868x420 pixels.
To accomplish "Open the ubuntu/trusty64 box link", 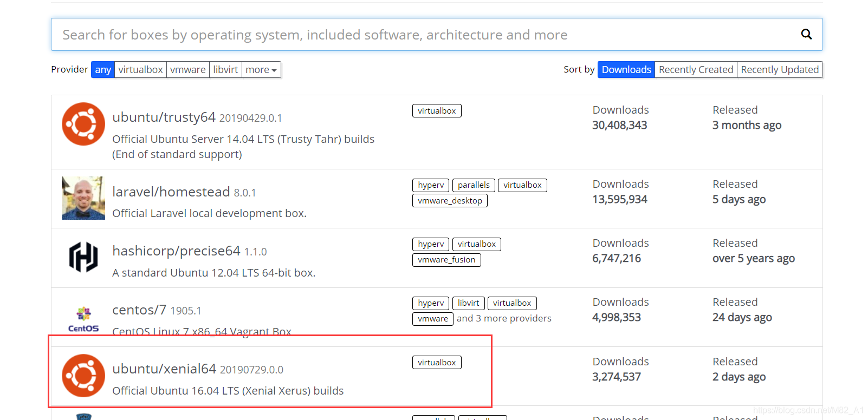I will [x=164, y=117].
